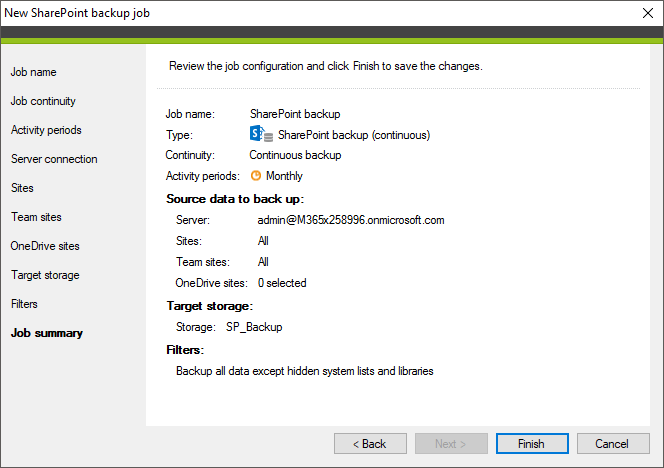The height and width of the screenshot is (468, 664).
Task: Click the Finish button
Action: pyautogui.click(x=532, y=443)
